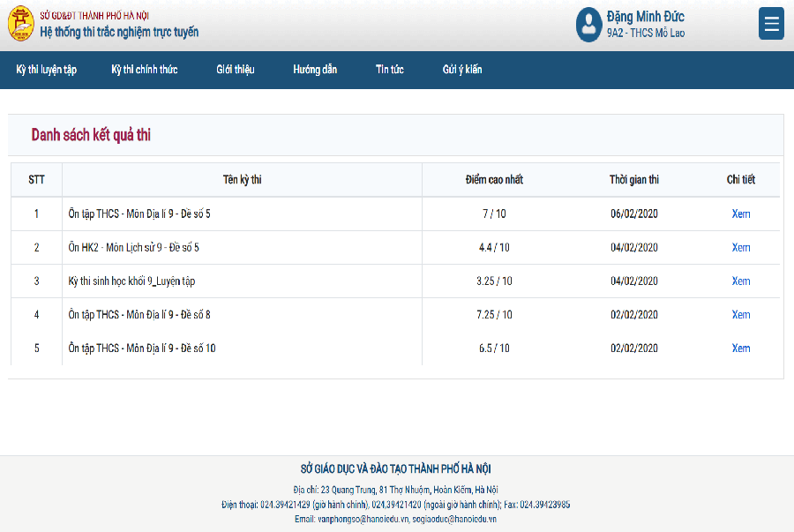Screen dimensions: 794x532
Task: Click the Hanoi education department logo
Action: (x=20, y=25)
